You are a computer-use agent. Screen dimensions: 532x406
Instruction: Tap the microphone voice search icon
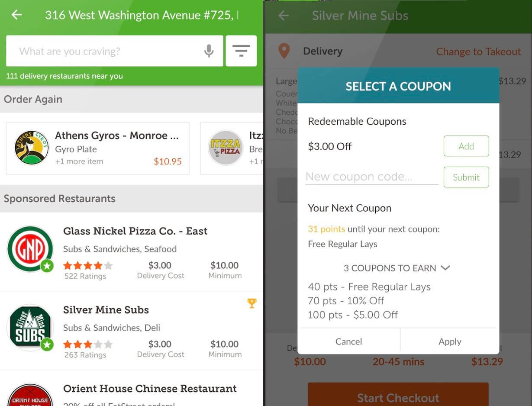[x=209, y=51]
